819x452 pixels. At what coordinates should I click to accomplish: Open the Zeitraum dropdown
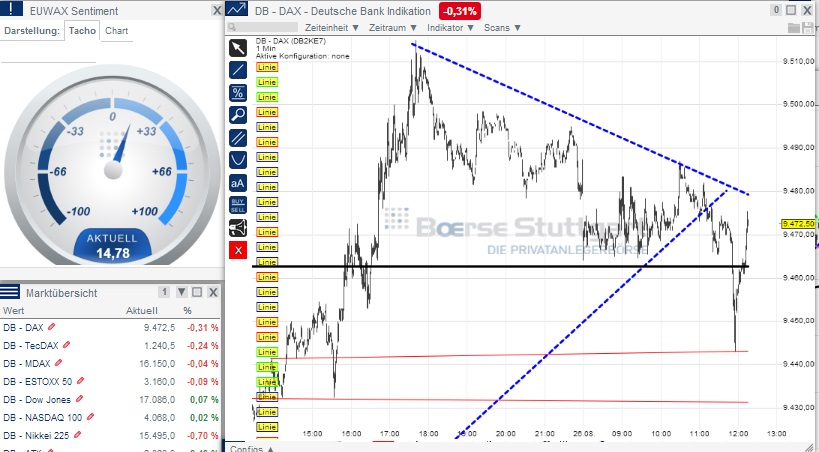click(393, 28)
